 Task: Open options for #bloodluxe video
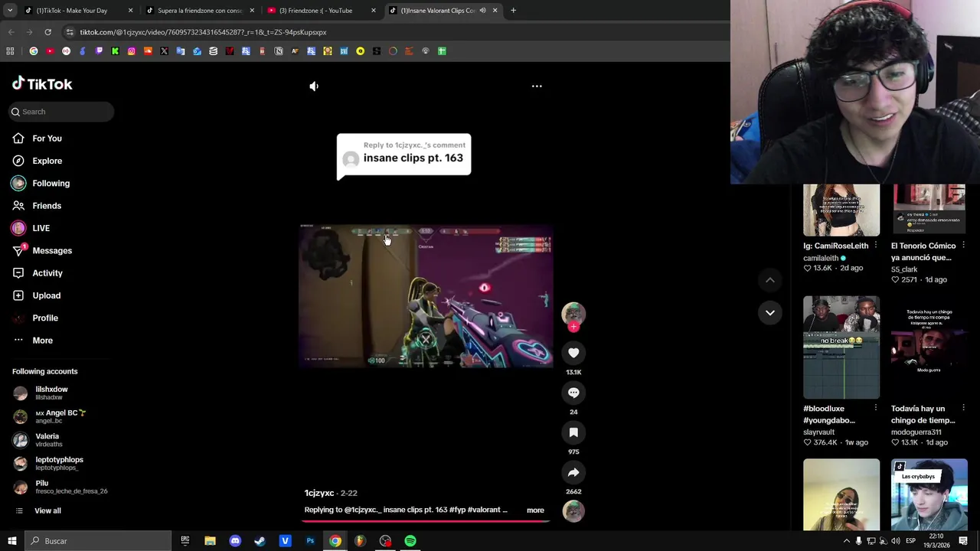876,408
